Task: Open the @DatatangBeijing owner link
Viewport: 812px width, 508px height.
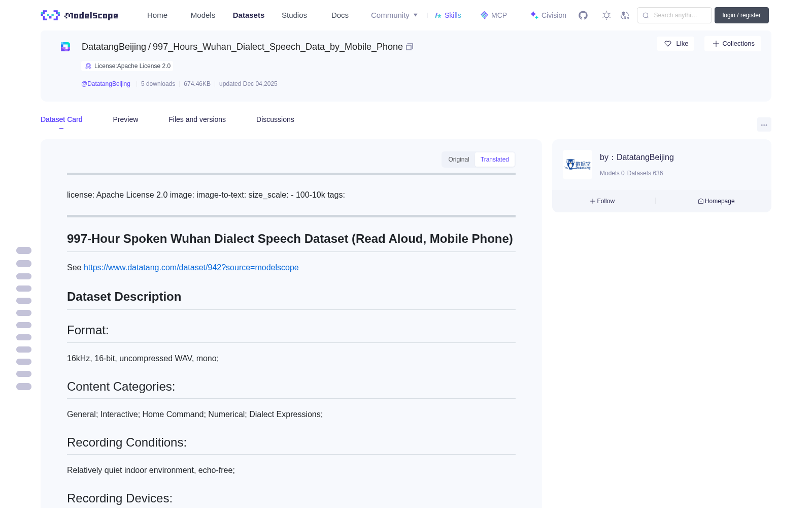Action: tap(106, 84)
